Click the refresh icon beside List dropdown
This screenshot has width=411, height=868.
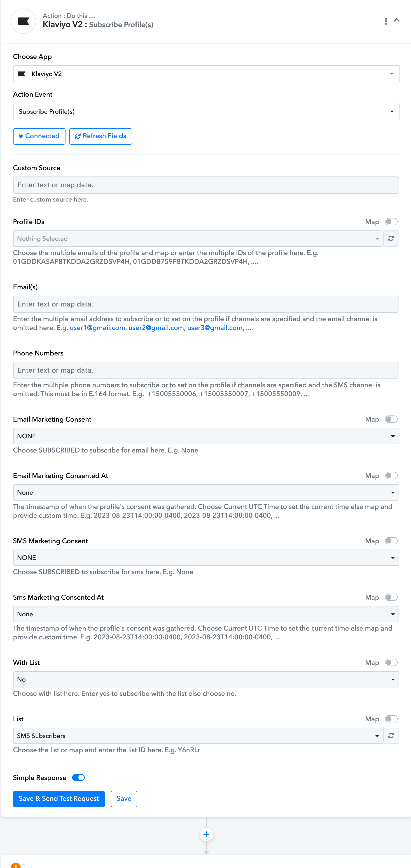(x=391, y=736)
